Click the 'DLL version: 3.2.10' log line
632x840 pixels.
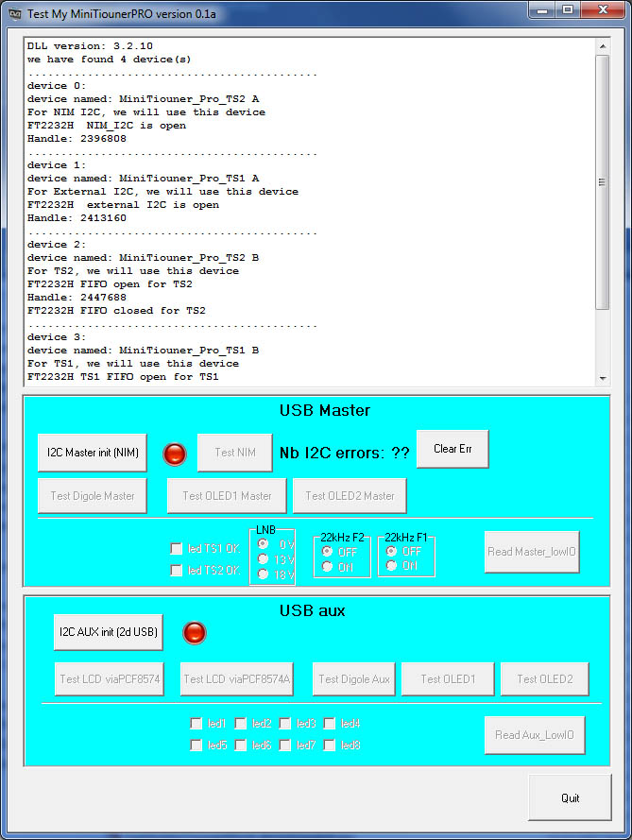click(90, 46)
